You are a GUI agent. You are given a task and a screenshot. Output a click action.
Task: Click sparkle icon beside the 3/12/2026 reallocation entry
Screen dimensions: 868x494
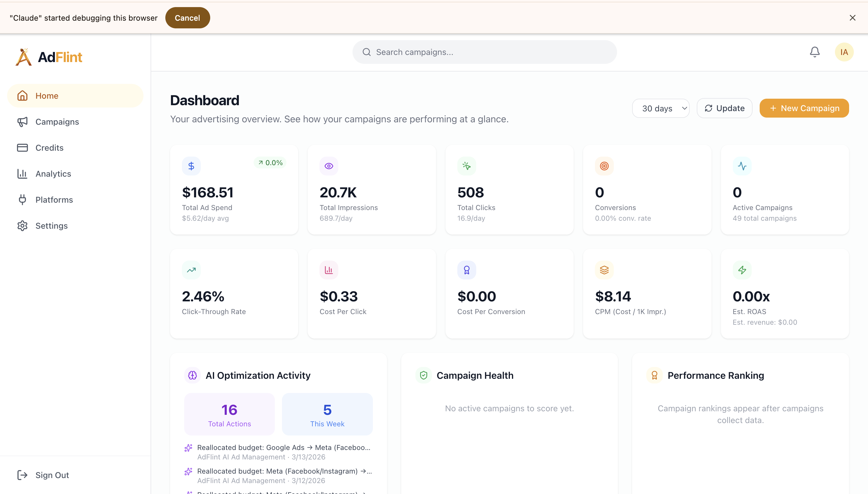tap(188, 472)
